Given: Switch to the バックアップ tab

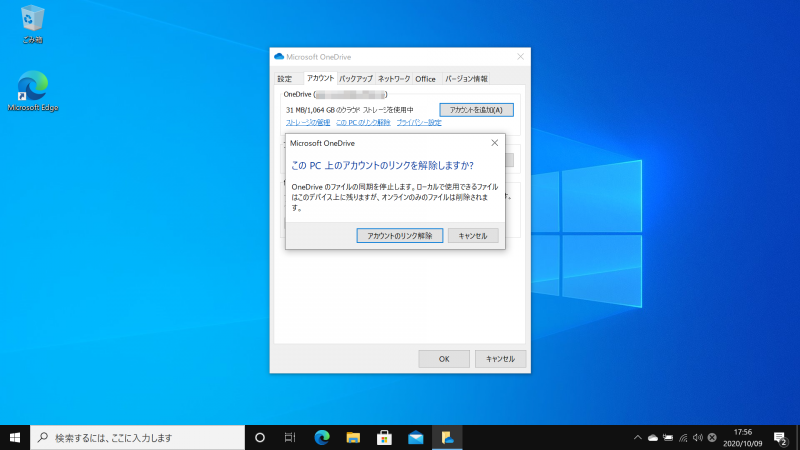Looking at the screenshot, I should (x=356, y=79).
